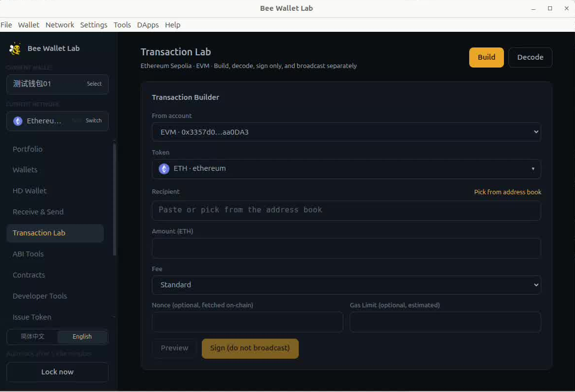Open the Token selector dropdown
Screen dimensions: 575x392
point(346,169)
